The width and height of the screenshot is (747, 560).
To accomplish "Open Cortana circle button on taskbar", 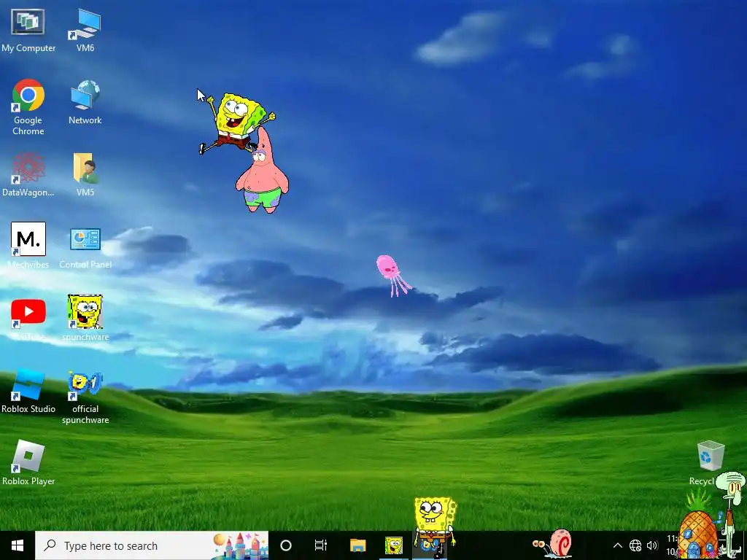I will click(286, 545).
